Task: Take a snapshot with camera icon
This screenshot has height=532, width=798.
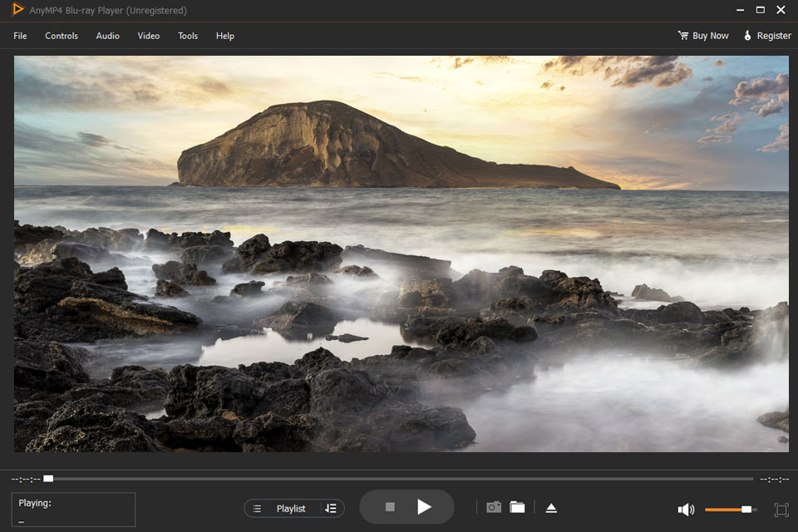Action: point(494,507)
